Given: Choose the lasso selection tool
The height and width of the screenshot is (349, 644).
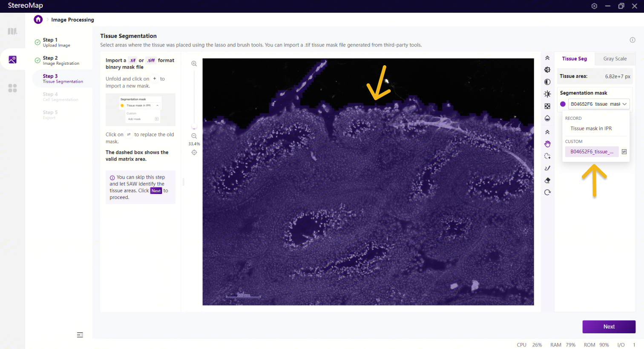Looking at the screenshot, I should 547,156.
